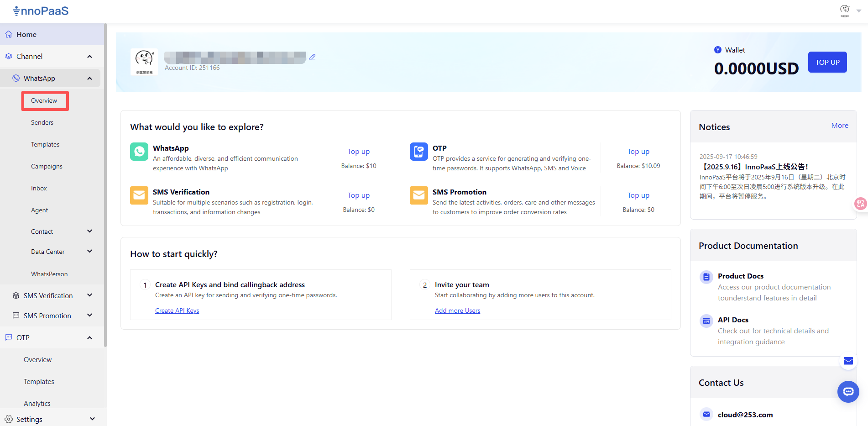
Task: Open OTP Overview in sidebar
Action: coord(37,360)
